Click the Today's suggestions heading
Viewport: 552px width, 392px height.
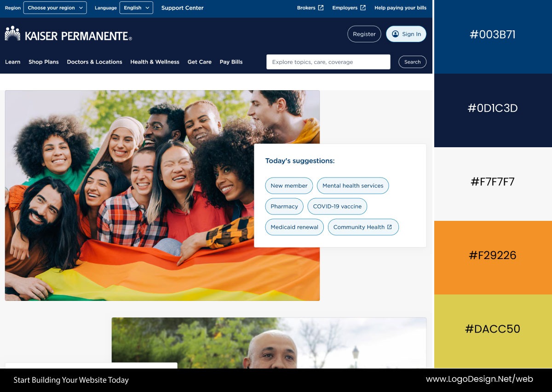pos(300,161)
